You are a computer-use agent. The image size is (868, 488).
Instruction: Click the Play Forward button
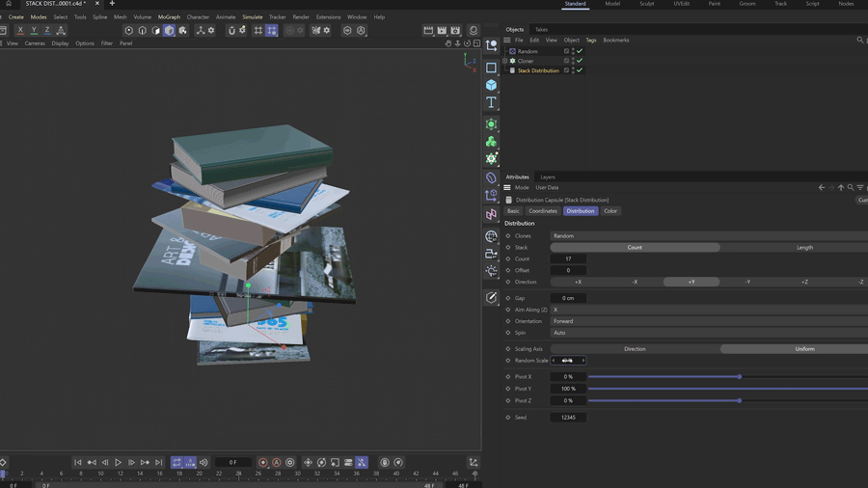click(x=119, y=463)
